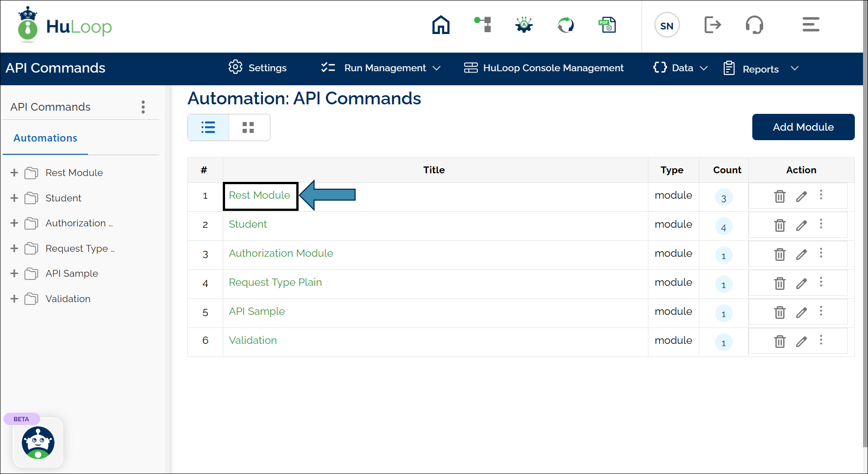
Task: Expand the API Sample tree folder
Action: [x=14, y=274]
